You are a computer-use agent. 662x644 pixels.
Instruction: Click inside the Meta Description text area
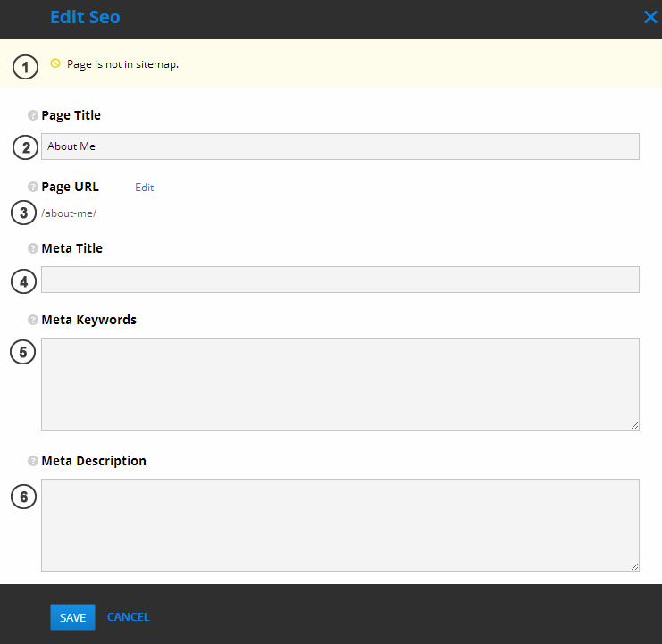[x=339, y=525]
